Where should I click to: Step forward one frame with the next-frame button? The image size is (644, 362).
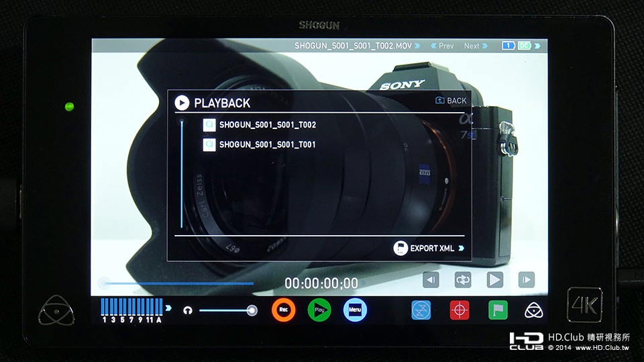click(x=527, y=279)
